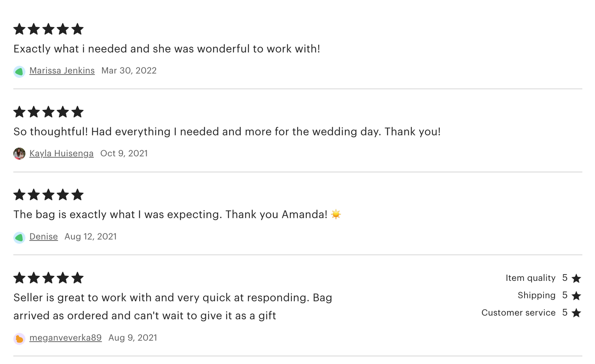Click the "So thoughtful!" wedding day review text
Viewport: 595px width, 364px height.
pyautogui.click(x=227, y=132)
